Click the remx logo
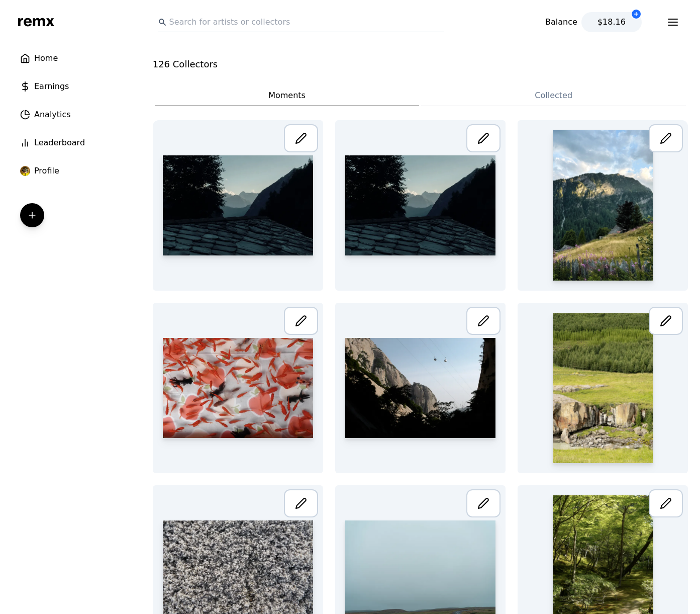 [36, 22]
